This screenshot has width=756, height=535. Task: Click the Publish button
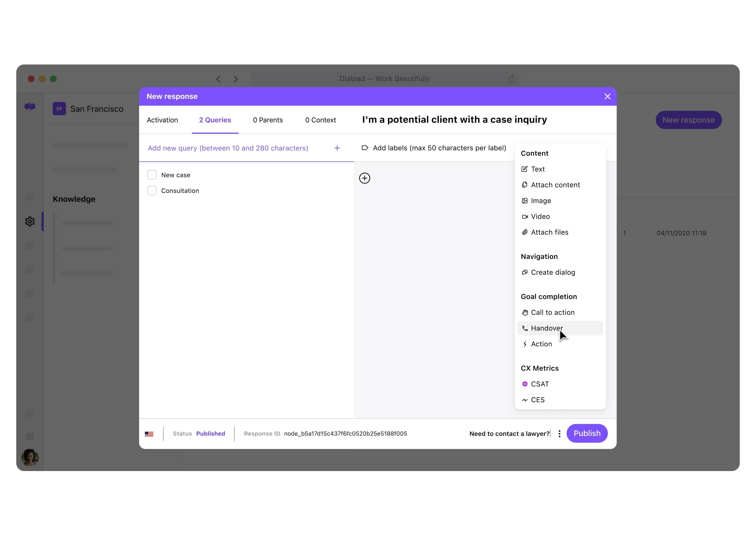587,433
